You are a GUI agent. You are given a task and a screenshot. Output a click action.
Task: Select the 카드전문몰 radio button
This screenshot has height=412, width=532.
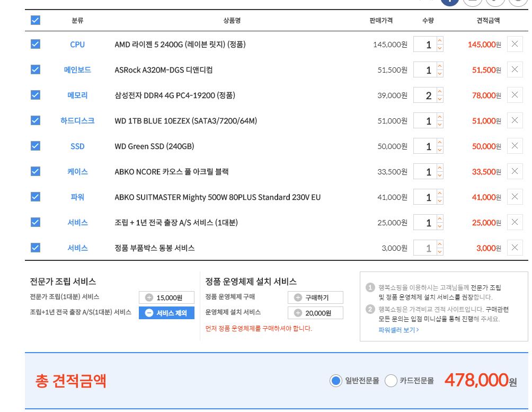(391, 381)
